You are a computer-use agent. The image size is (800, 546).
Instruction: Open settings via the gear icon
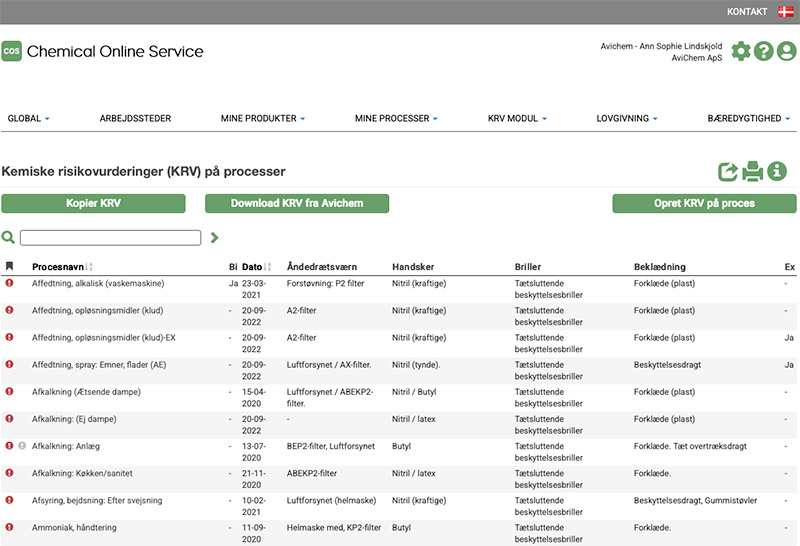tap(741, 51)
